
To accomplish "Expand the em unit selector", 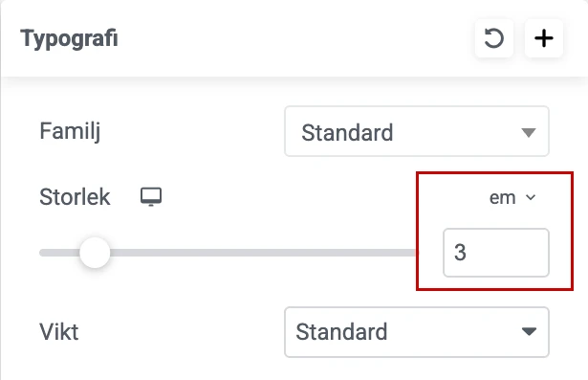I will click(512, 197).
